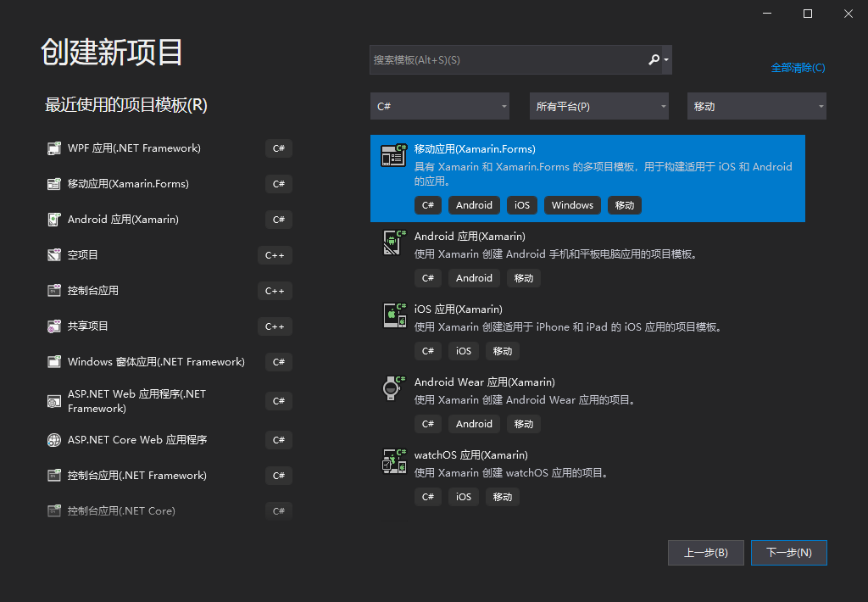Click the 空项目 C++ template icon
This screenshot has height=602, width=868.
pos(53,254)
